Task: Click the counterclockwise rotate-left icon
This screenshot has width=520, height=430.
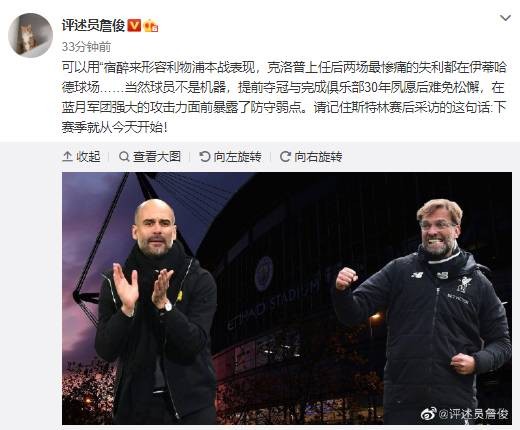Action: [204, 156]
